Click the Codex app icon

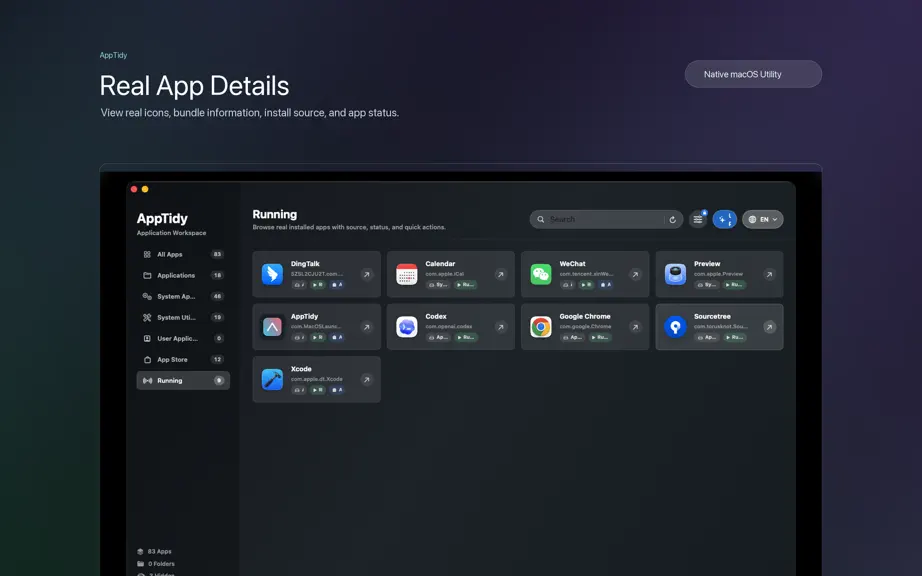tap(406, 327)
